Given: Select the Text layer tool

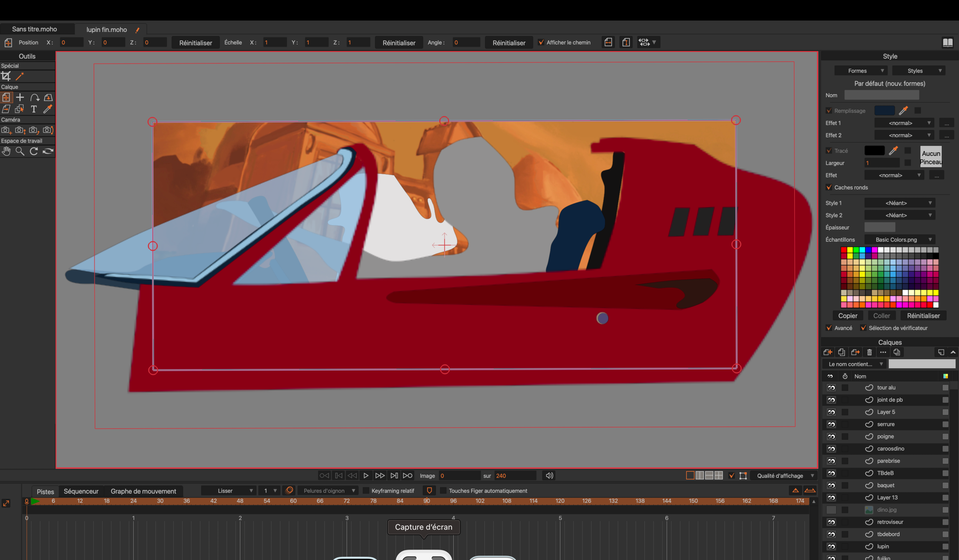Looking at the screenshot, I should point(34,109).
